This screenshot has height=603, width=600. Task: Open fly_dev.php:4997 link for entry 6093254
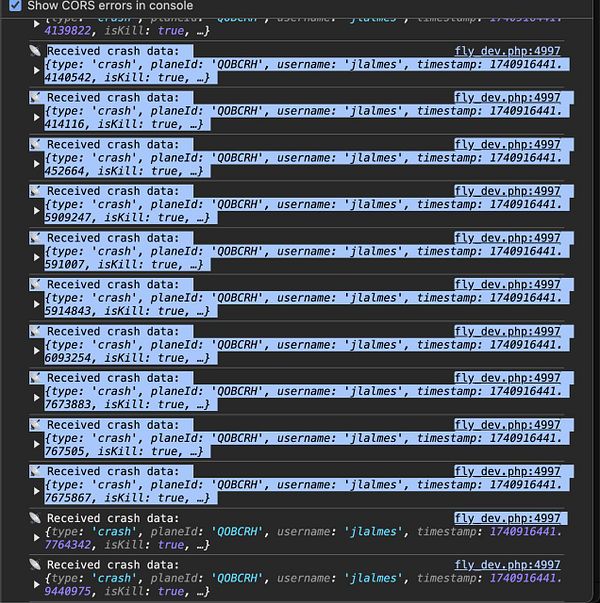pos(507,331)
